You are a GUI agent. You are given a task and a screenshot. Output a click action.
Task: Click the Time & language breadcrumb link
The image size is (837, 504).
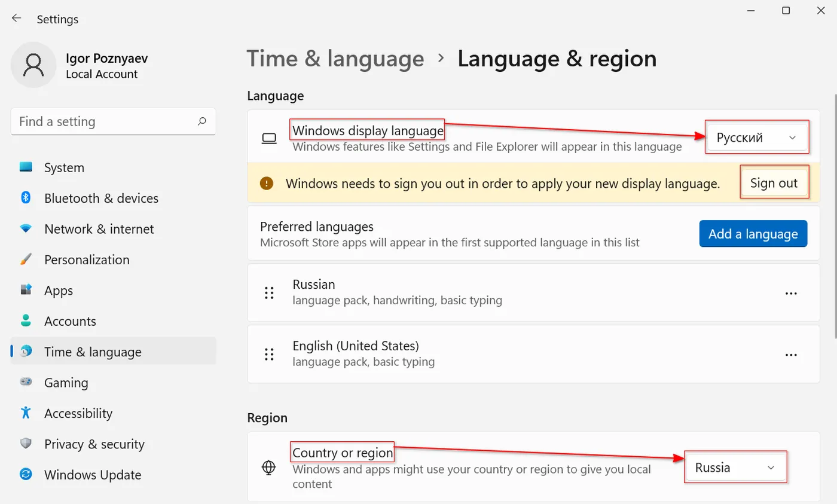coord(335,59)
